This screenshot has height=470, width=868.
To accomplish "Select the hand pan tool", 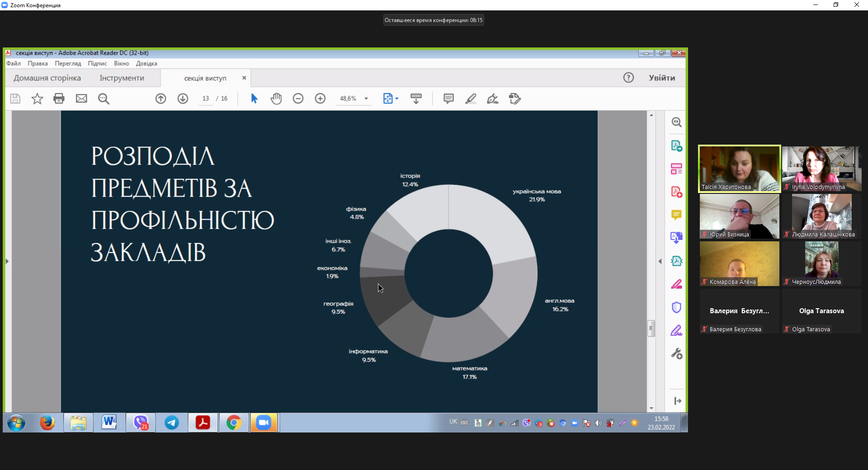I will click(276, 99).
